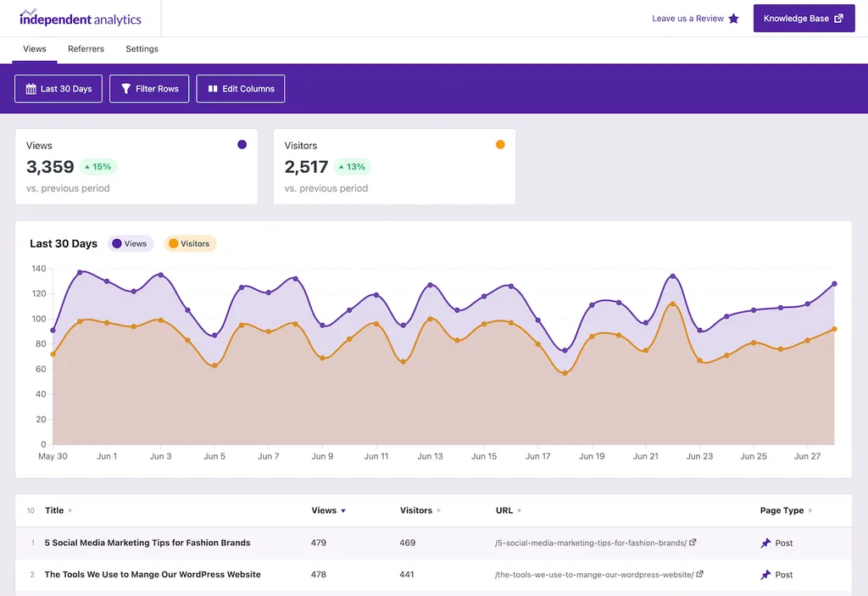The width and height of the screenshot is (868, 596).
Task: Toggle the Views series in chart legend
Action: [x=130, y=243]
